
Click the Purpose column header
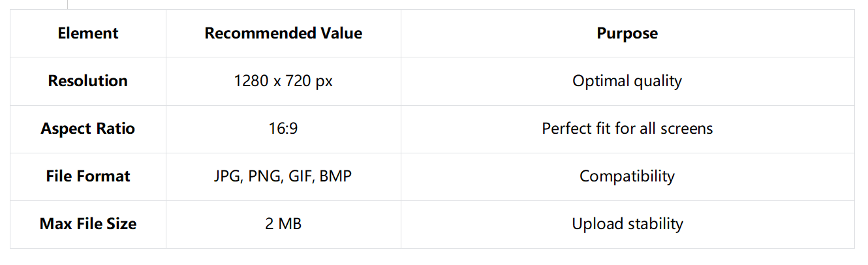point(627,33)
